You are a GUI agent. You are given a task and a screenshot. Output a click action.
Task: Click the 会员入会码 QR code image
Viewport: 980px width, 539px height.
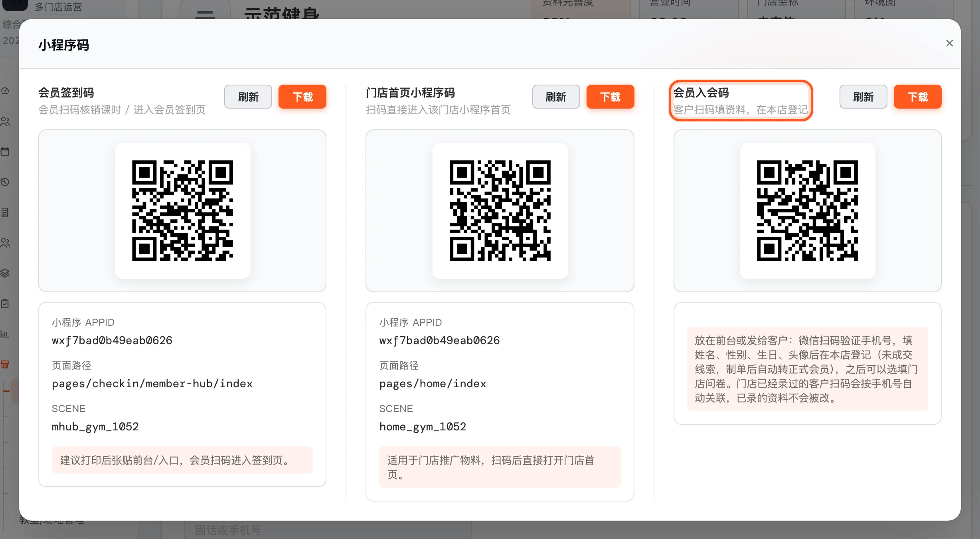(x=807, y=211)
